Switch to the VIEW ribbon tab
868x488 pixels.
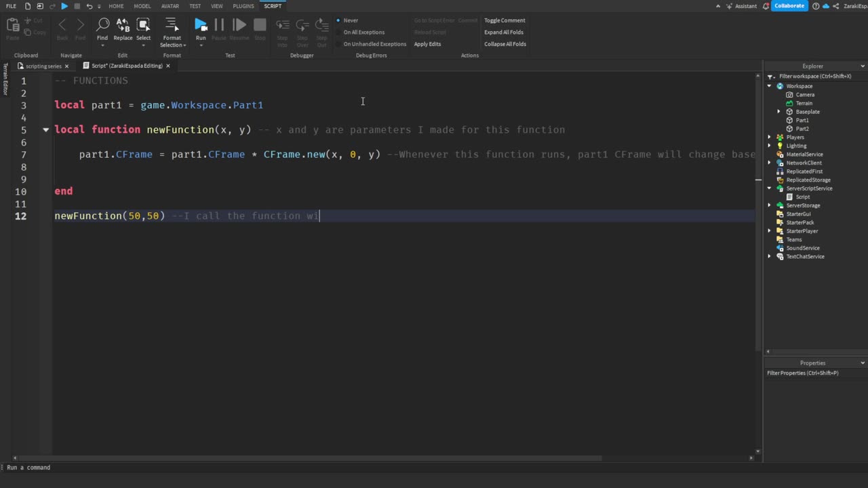[x=217, y=6]
